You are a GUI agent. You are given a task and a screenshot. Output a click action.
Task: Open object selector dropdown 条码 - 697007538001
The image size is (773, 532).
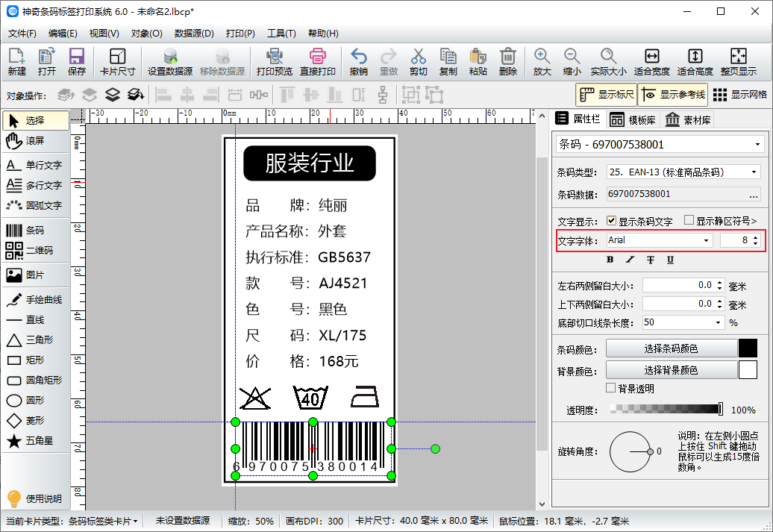[660, 145]
